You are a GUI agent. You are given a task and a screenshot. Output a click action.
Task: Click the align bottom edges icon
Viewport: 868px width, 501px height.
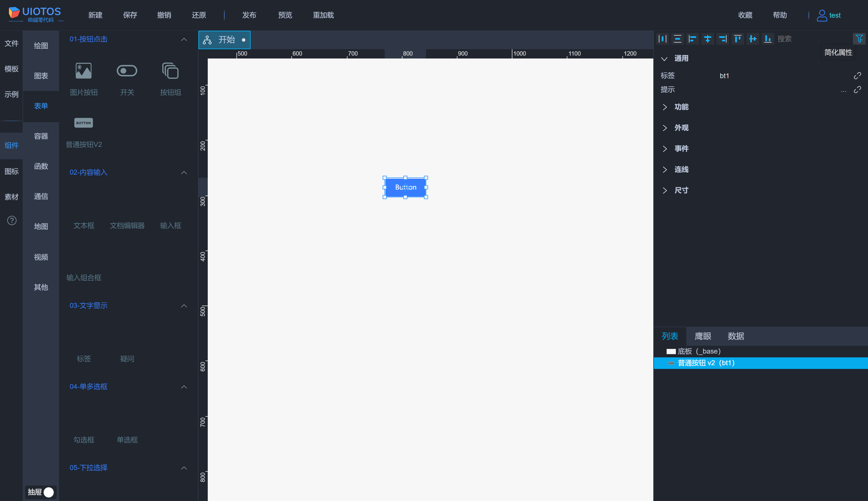point(767,39)
